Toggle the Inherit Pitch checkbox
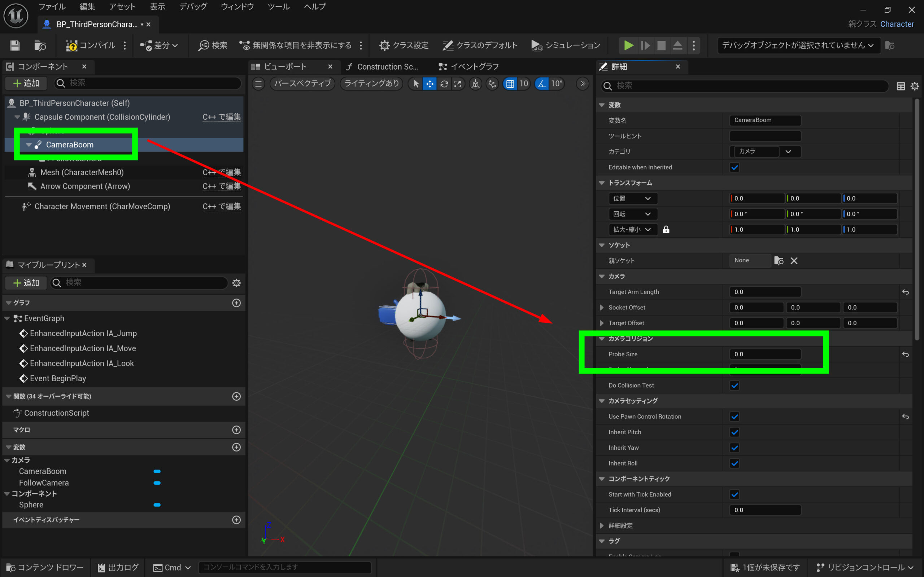Viewport: 924px width, 577px height. (734, 432)
